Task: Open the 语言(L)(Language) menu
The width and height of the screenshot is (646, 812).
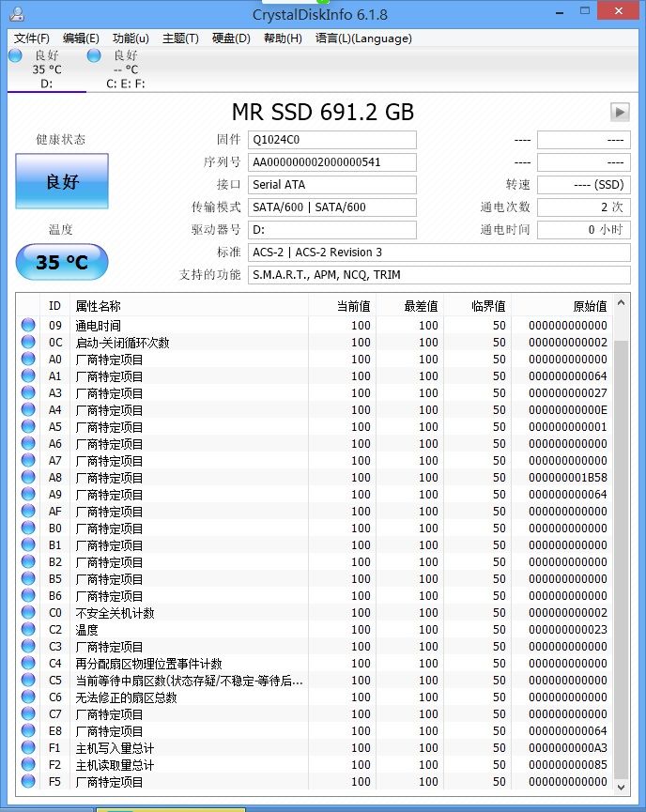Action: [x=363, y=38]
